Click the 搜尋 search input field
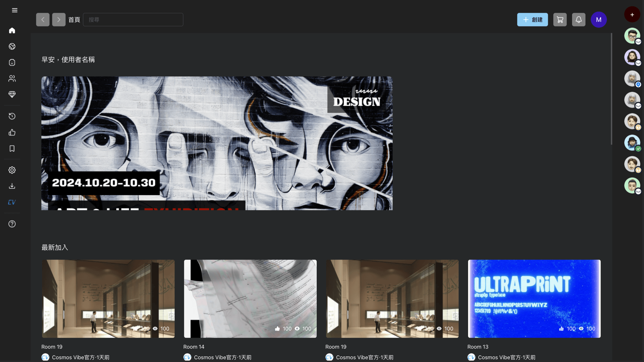This screenshot has width=644, height=362. (x=133, y=20)
